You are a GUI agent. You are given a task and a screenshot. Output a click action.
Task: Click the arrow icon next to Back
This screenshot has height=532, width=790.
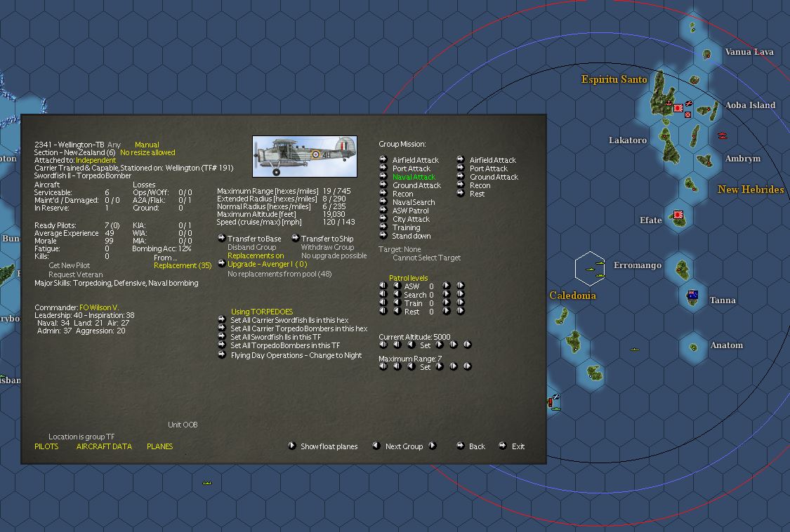[460, 446]
